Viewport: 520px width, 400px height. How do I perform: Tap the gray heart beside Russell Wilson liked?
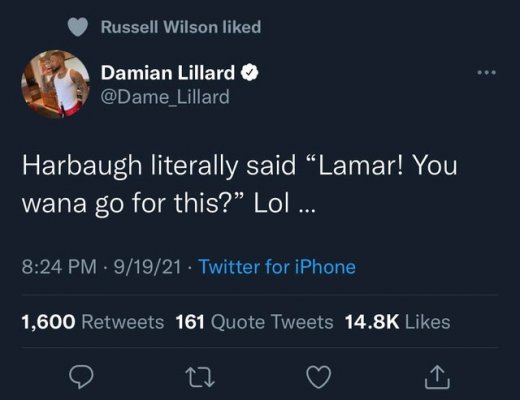[x=78, y=27]
